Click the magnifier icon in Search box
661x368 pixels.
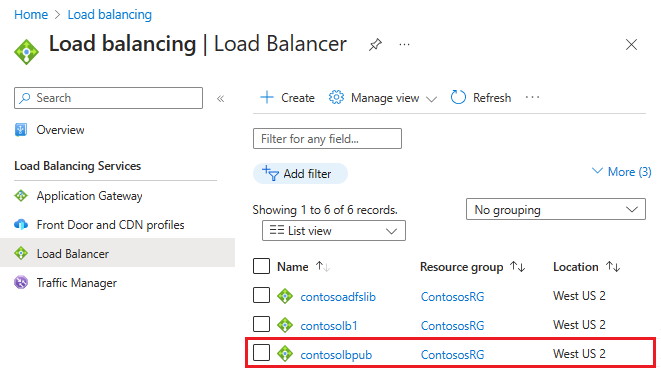click(x=25, y=98)
